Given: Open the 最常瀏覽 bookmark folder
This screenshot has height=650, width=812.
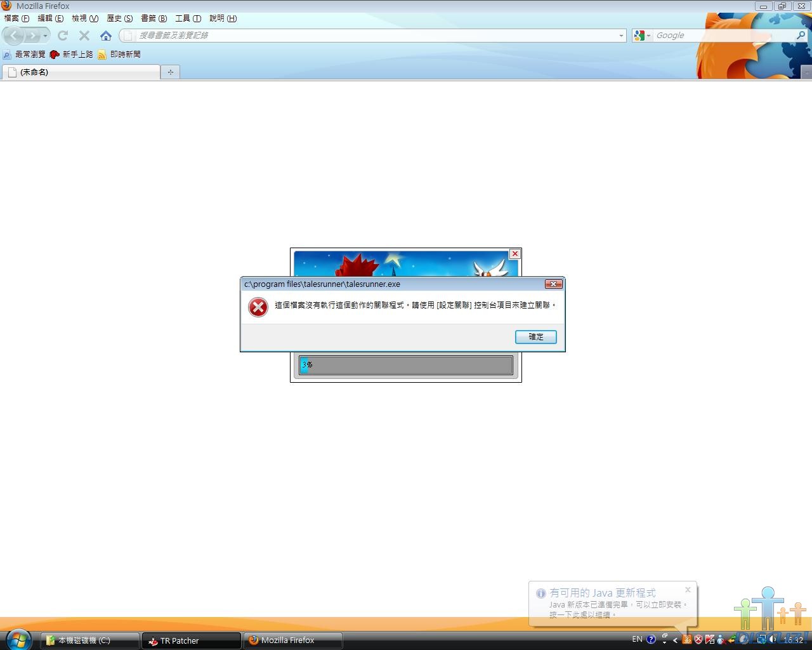Looking at the screenshot, I should click(x=24, y=55).
